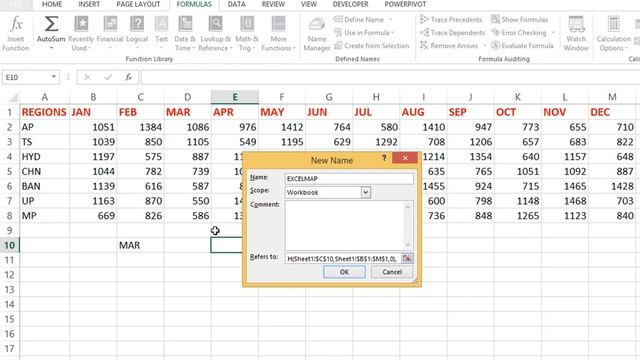The width and height of the screenshot is (640, 360).
Task: Switch to the PAGE LAYOUT tab
Action: point(138,4)
